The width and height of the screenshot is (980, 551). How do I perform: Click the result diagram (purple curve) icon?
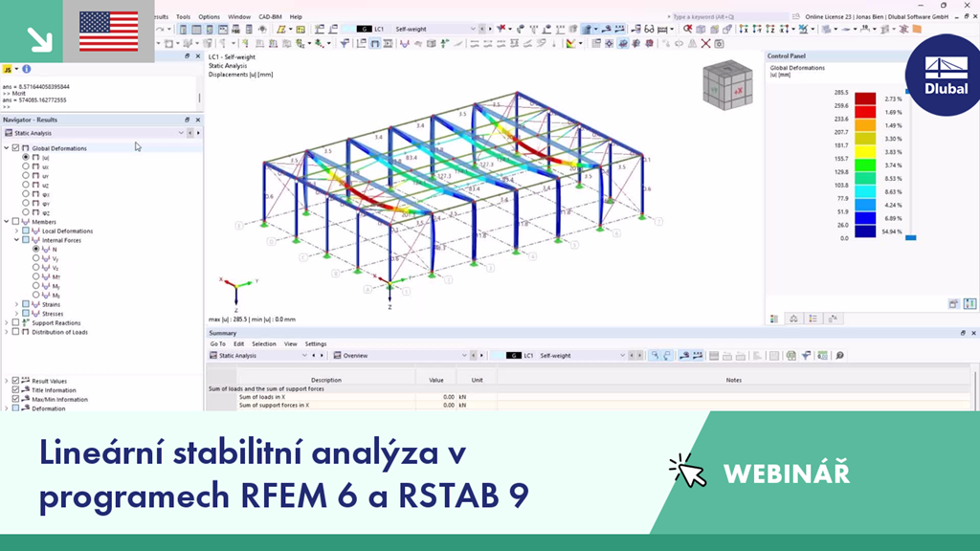[x=405, y=43]
